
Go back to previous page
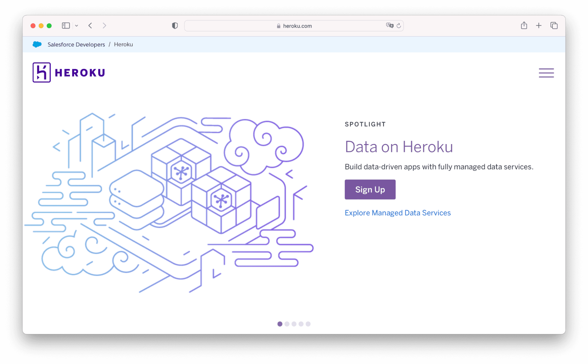(x=90, y=26)
